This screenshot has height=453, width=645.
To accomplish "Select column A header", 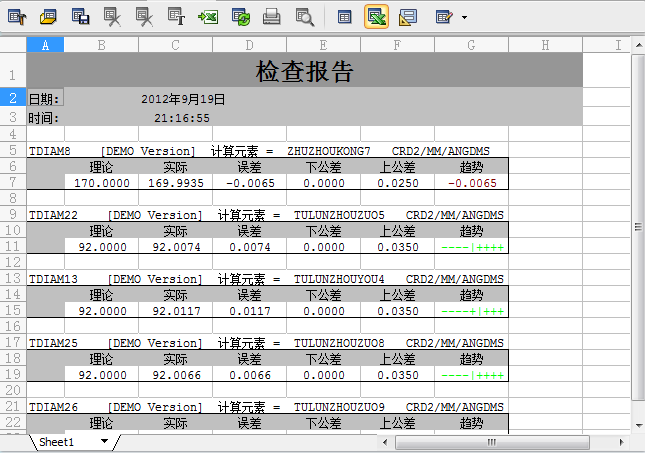I will (45, 44).
